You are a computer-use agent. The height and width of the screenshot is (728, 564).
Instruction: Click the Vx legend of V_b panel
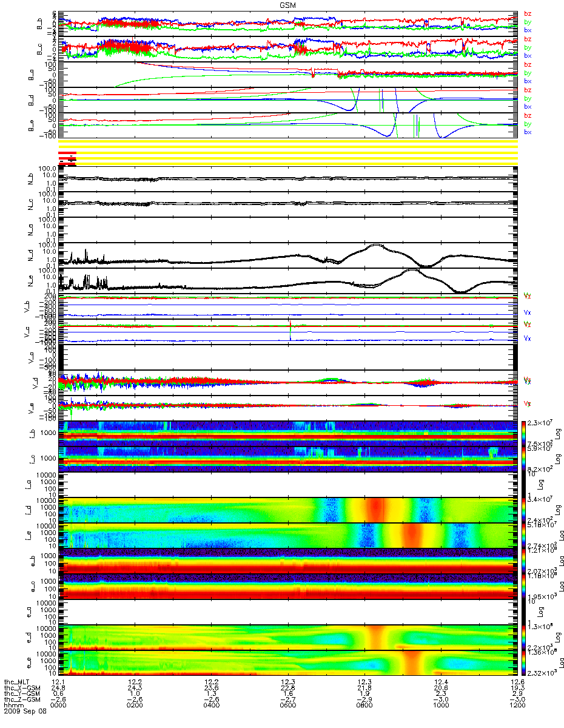[x=528, y=312]
